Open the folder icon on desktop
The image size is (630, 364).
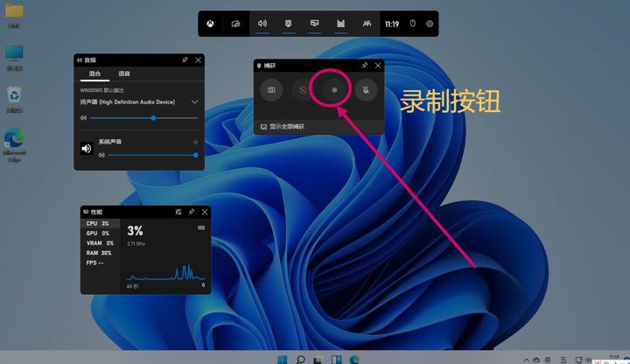point(14,10)
